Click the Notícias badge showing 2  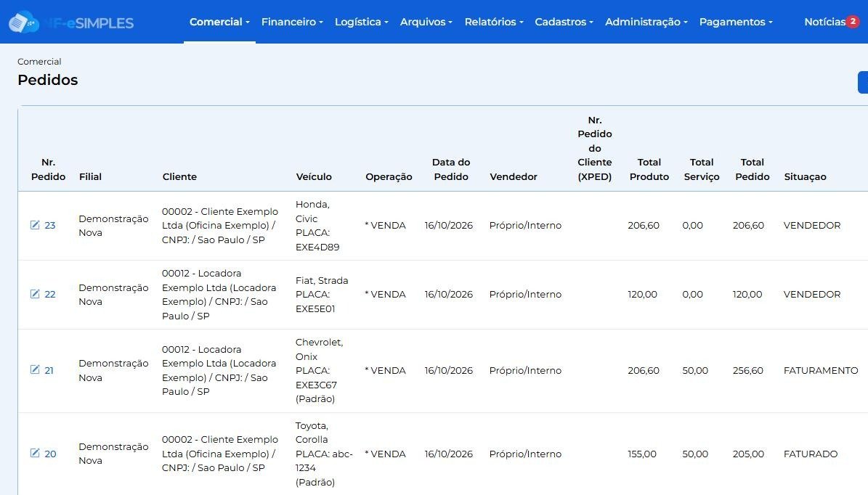(x=853, y=22)
